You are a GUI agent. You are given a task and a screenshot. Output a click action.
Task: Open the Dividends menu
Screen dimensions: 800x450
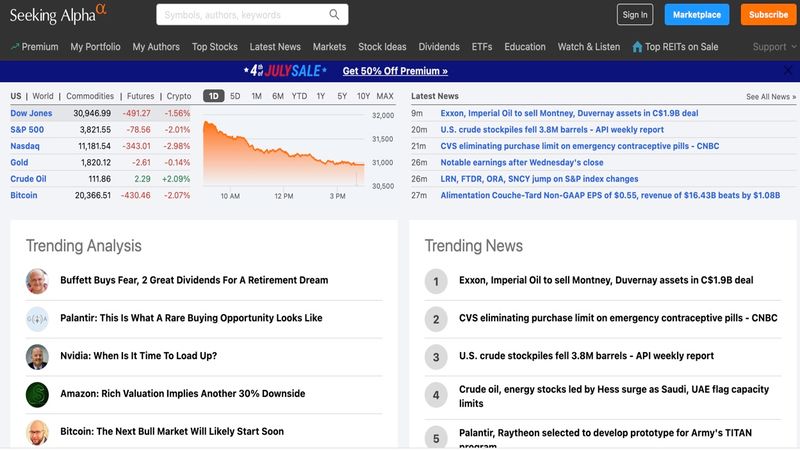[x=439, y=47]
